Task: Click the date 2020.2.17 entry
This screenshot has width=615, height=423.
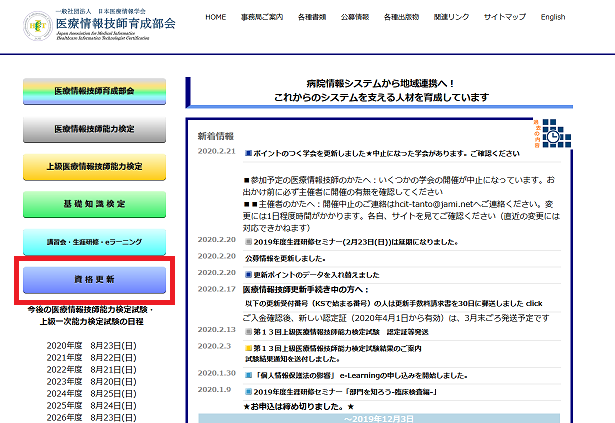Action: [217, 289]
